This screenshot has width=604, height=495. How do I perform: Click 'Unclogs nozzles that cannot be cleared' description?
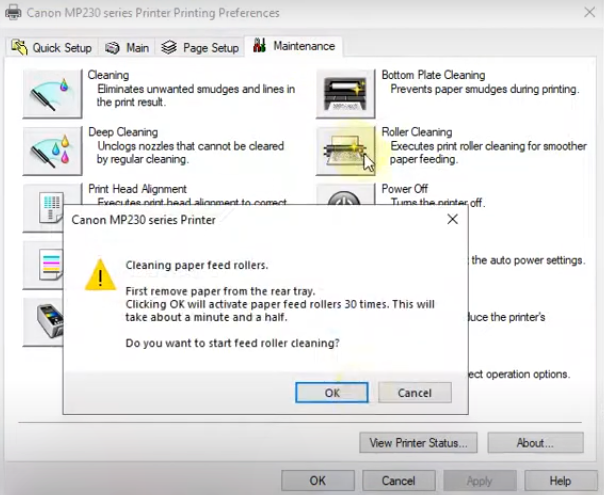coord(191,146)
